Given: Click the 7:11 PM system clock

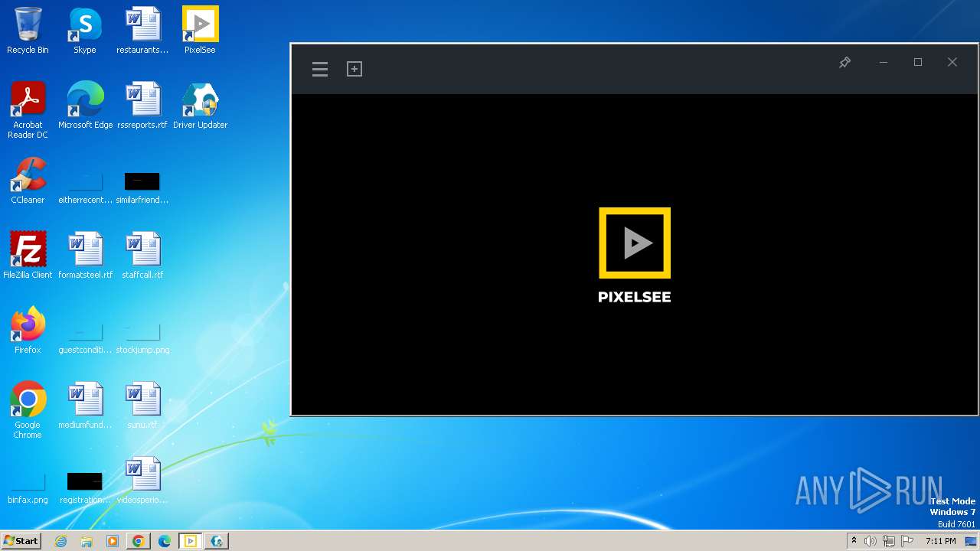Looking at the screenshot, I should [x=941, y=541].
